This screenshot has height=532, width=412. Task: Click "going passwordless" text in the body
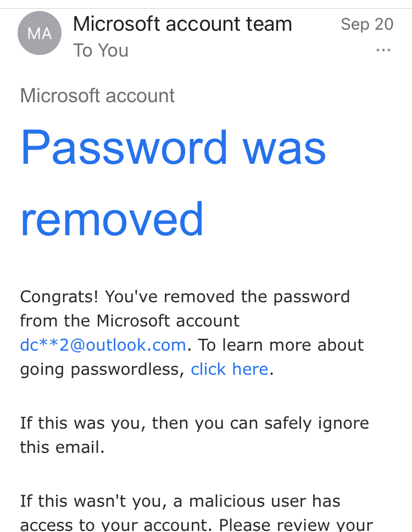point(102,369)
